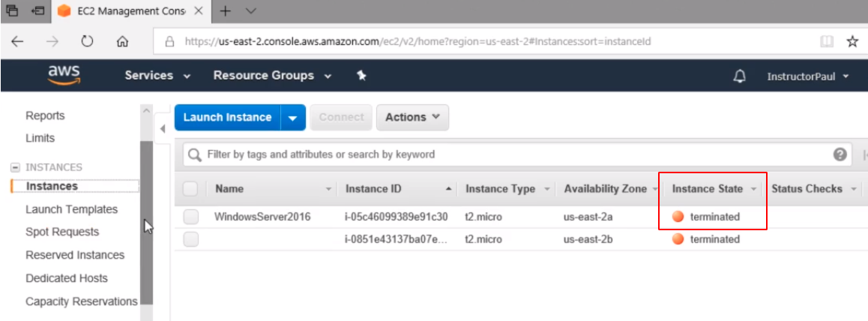Toggle the select-all checkbox in table header
The height and width of the screenshot is (321, 868).
[191, 189]
